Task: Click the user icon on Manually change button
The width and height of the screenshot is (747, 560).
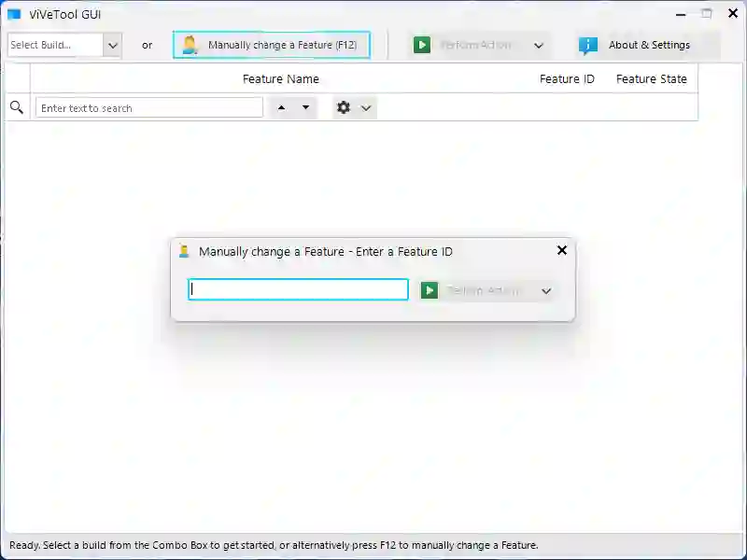Action: point(190,45)
